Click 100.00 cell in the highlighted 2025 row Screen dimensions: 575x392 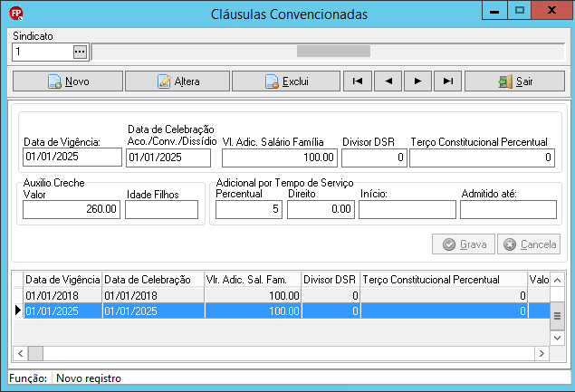coord(253,311)
